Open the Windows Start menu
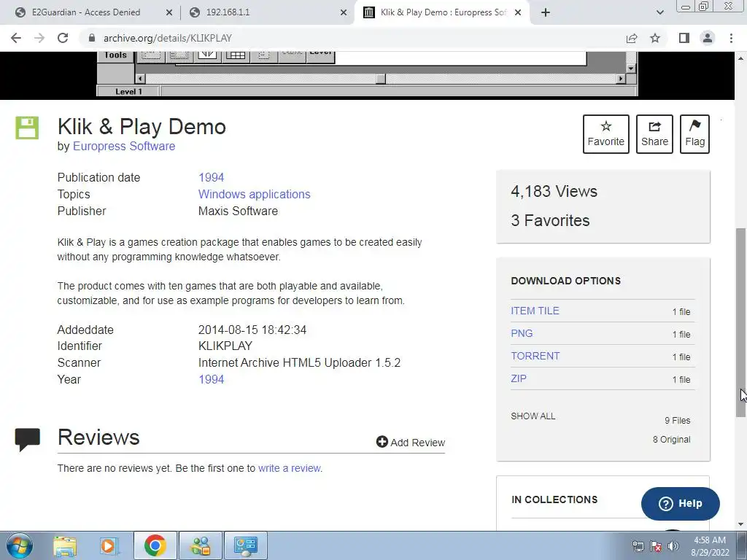747x560 pixels. pyautogui.click(x=20, y=545)
